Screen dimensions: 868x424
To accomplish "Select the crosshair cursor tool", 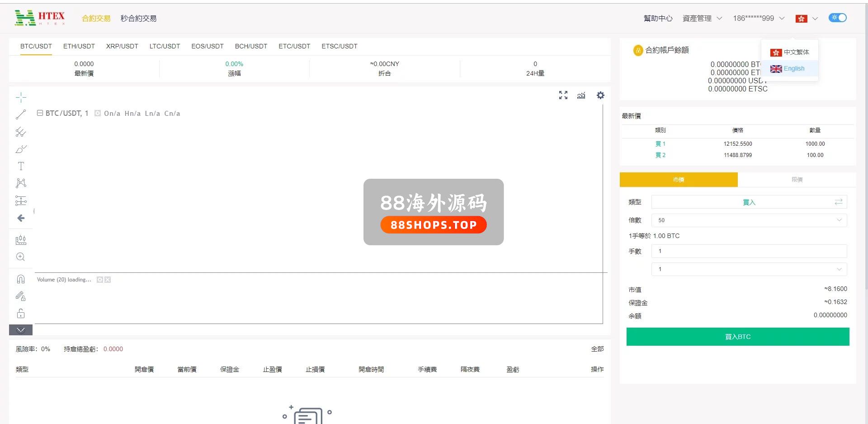I will click(21, 97).
